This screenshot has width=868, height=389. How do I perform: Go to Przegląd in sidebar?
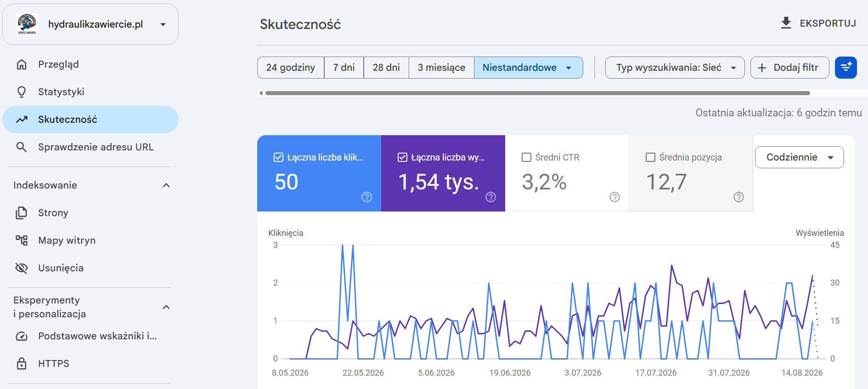pos(90,64)
